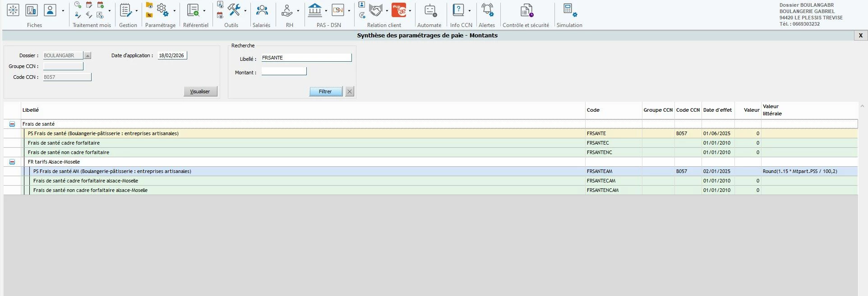Open the Automate robot icon
This screenshot has height=296, width=868.
(x=430, y=10)
